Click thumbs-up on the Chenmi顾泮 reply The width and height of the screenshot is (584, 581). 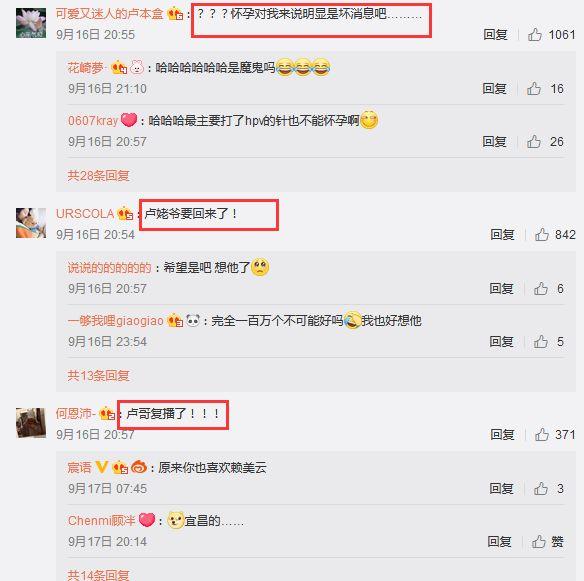pyautogui.click(x=539, y=542)
